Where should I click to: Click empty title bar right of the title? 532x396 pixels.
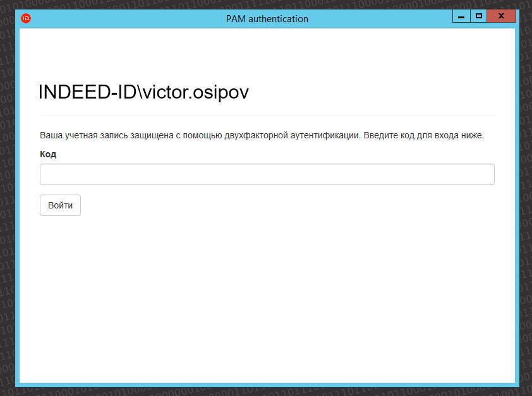click(x=379, y=19)
